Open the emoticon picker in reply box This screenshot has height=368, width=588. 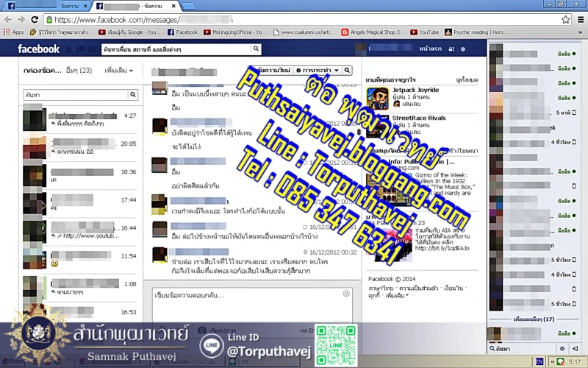click(x=346, y=294)
